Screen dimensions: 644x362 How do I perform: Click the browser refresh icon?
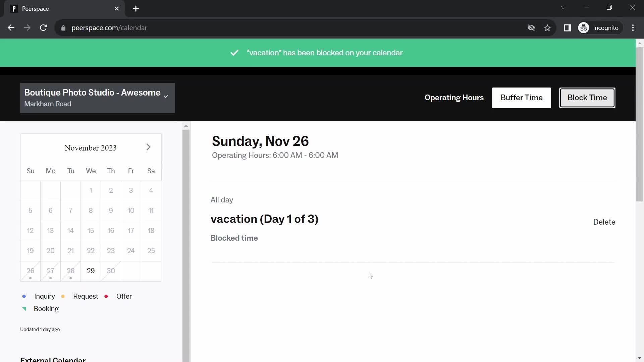click(43, 27)
